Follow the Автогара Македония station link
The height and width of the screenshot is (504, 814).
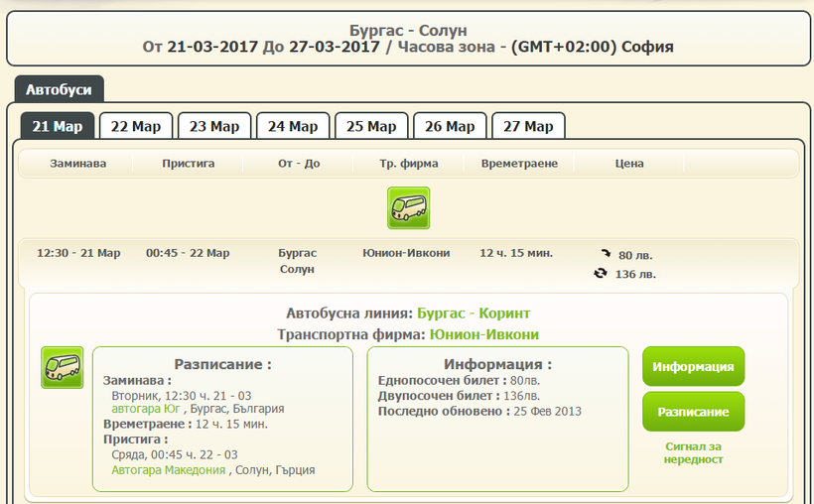169,470
